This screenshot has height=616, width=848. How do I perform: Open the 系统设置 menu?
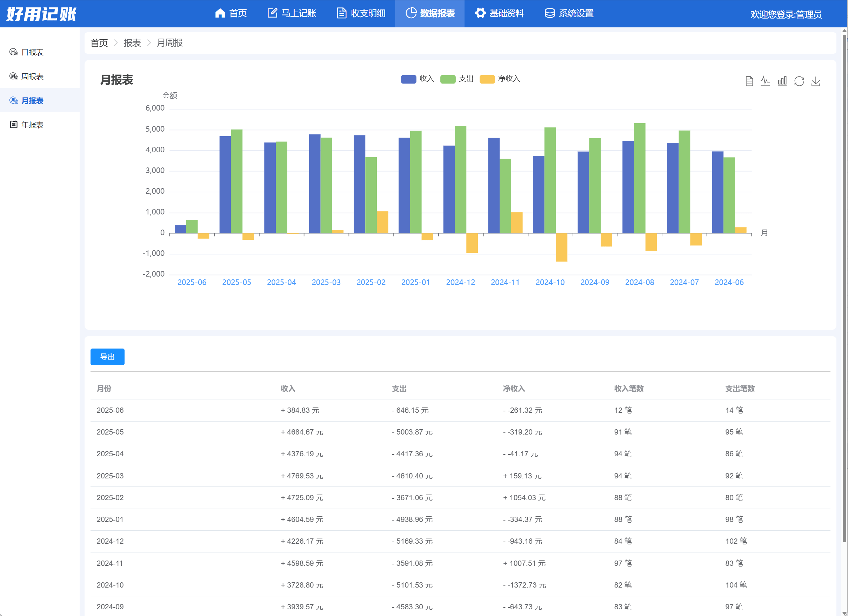tap(569, 13)
